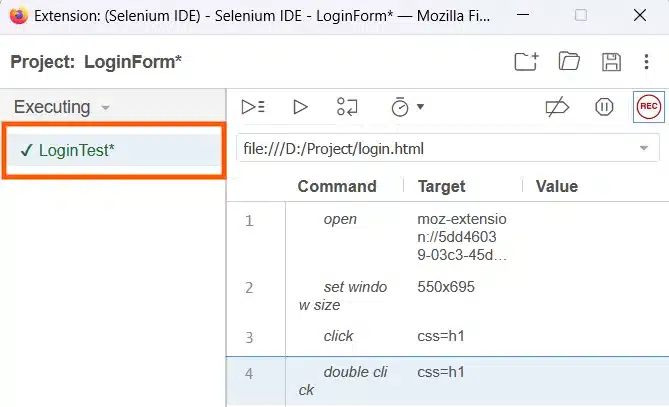Click the Command column header

[x=337, y=186]
